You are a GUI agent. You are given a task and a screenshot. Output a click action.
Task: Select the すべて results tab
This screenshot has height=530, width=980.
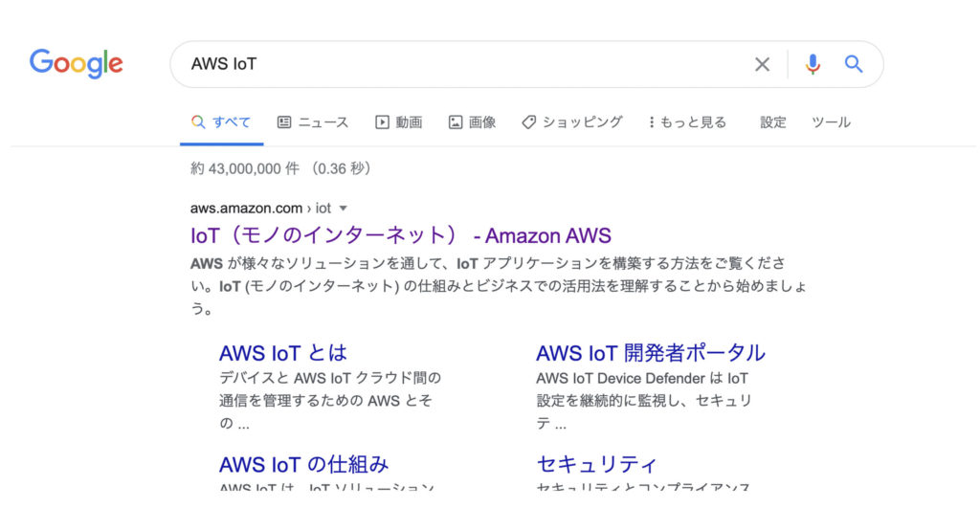(x=221, y=122)
